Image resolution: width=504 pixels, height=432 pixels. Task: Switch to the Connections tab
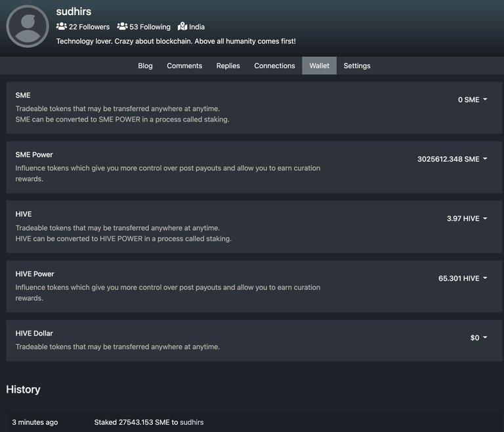click(x=274, y=66)
